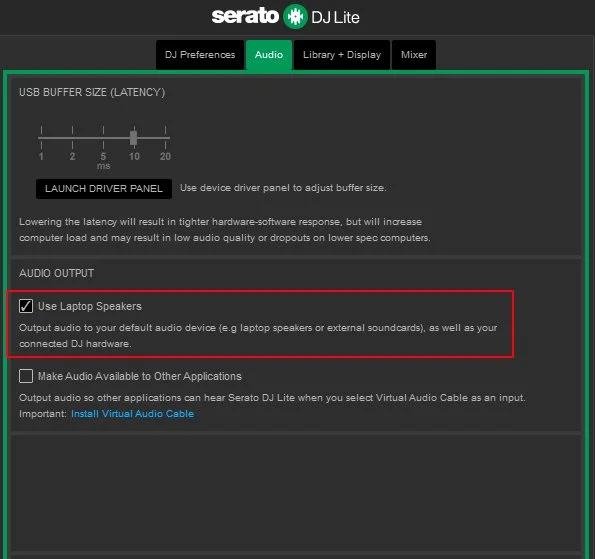Click the Serato DJ Lite logo icon

click(295, 17)
